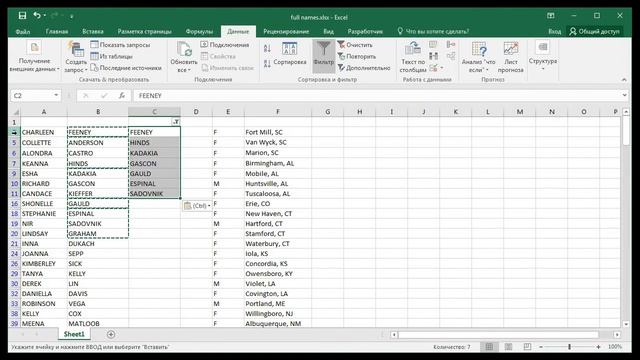640x360 pixels.
Task: Click Очистить filter button
Action: point(355,44)
